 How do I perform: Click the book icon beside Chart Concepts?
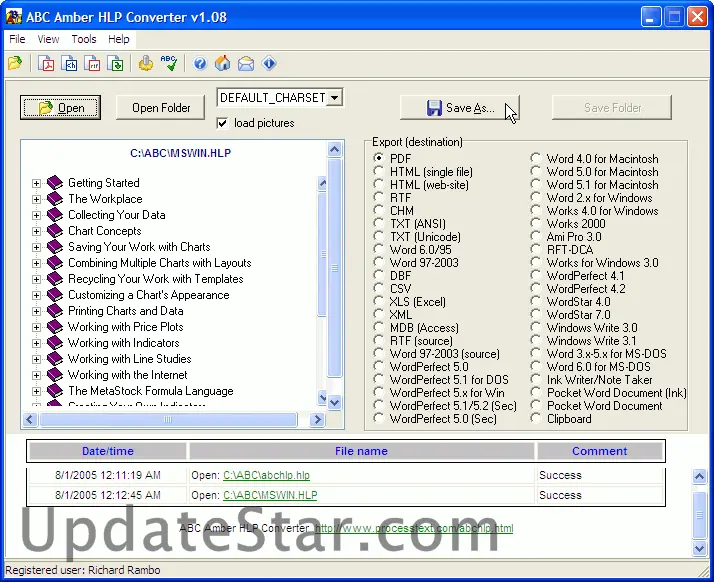click(x=55, y=231)
